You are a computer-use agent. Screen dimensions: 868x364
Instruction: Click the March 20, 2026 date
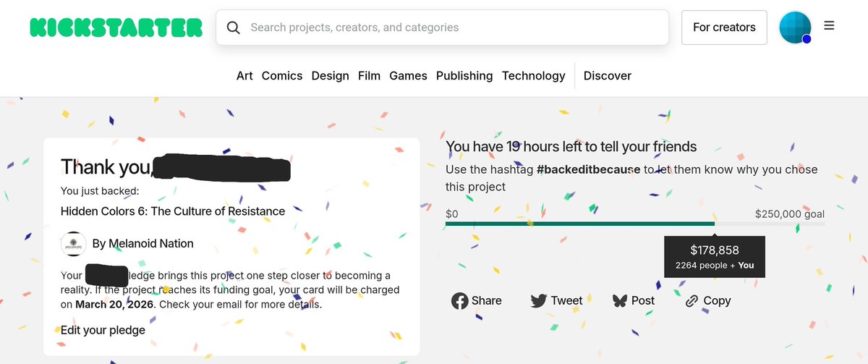coord(114,304)
